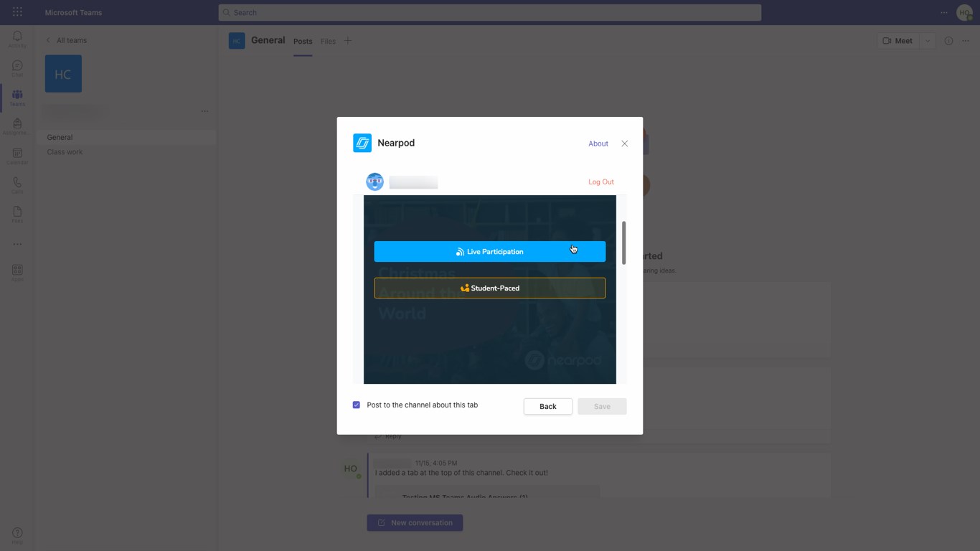Expand the Meet dropdown arrow
The height and width of the screenshot is (551, 980).
pyautogui.click(x=928, y=41)
